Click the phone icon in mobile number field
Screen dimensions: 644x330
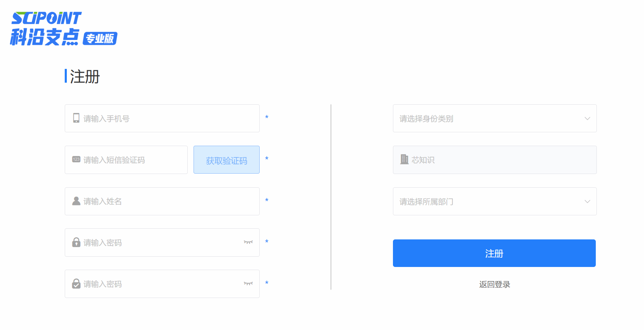tap(76, 118)
